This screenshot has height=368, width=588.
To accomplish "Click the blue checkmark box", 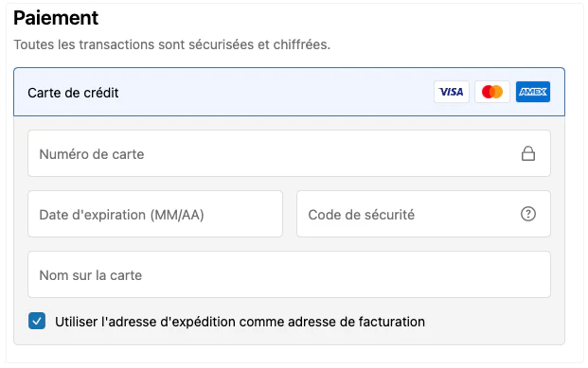I will tap(37, 321).
